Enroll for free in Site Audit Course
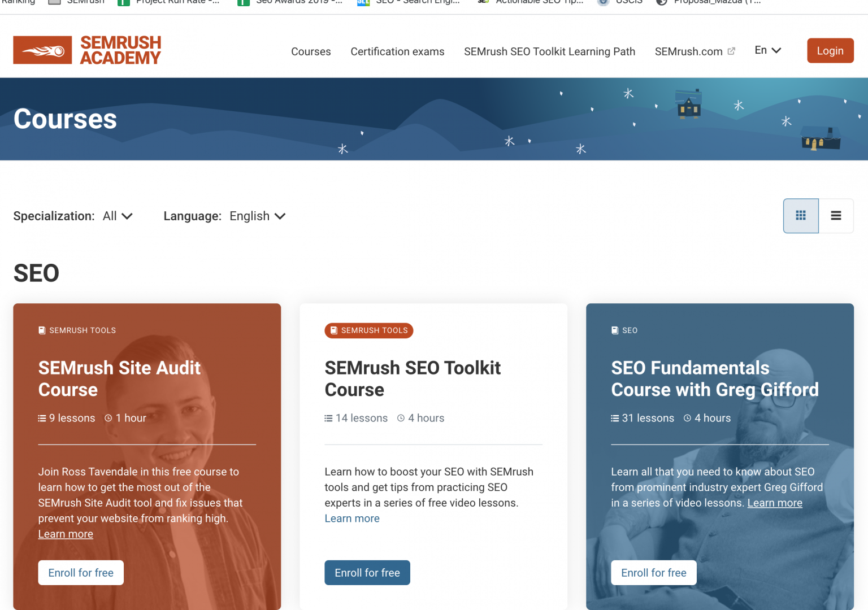 click(81, 573)
